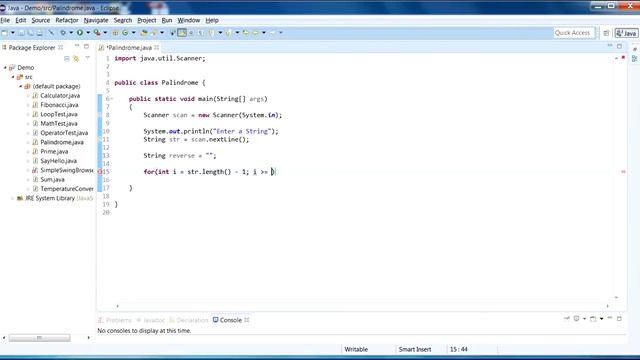This screenshot has width=640, height=360.
Task: Toggle Link with Editor in Package Explorer
Action: click(x=76, y=59)
